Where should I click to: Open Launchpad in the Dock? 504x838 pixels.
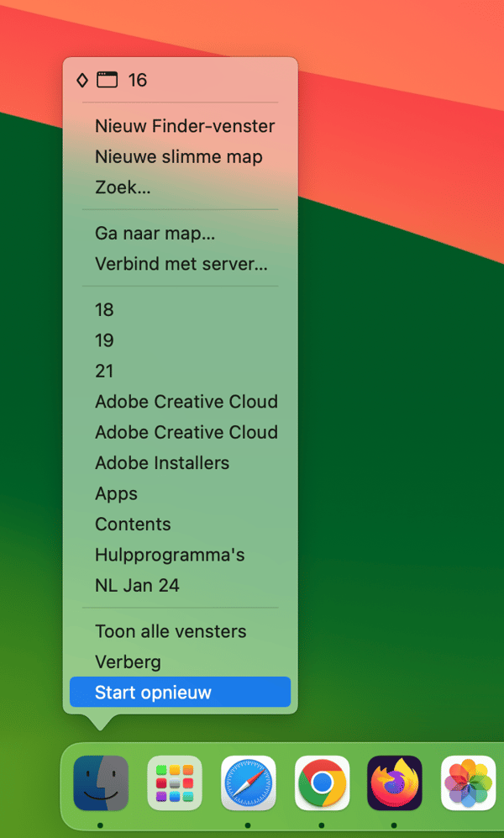coord(175,783)
